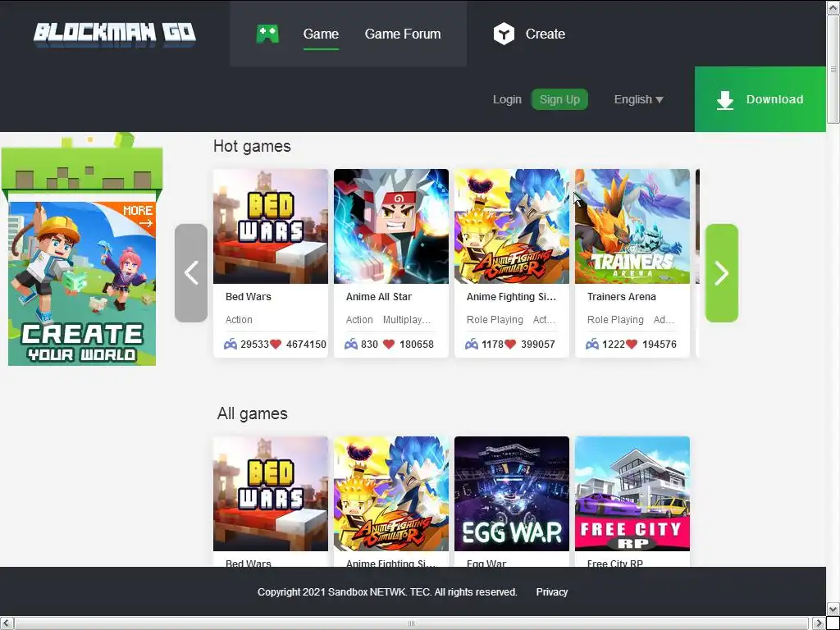Go to previous hot games with left arrow
Viewport: 840px width, 630px height.
pos(191,273)
